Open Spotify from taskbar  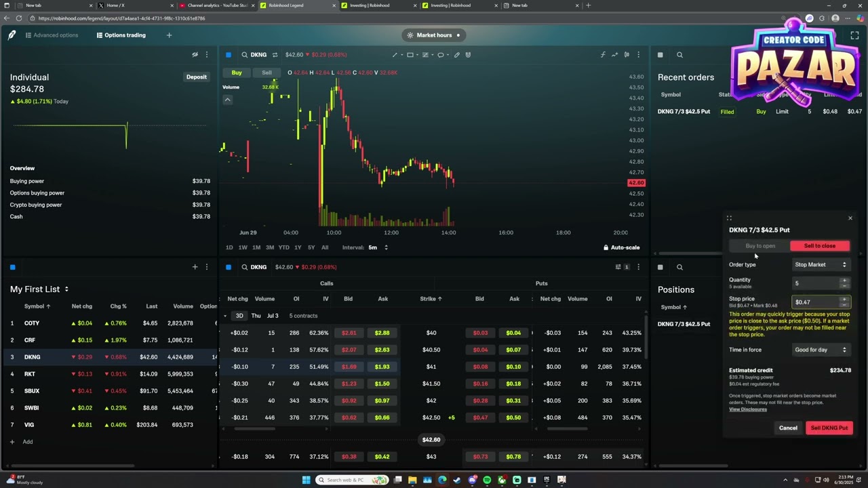tap(487, 480)
